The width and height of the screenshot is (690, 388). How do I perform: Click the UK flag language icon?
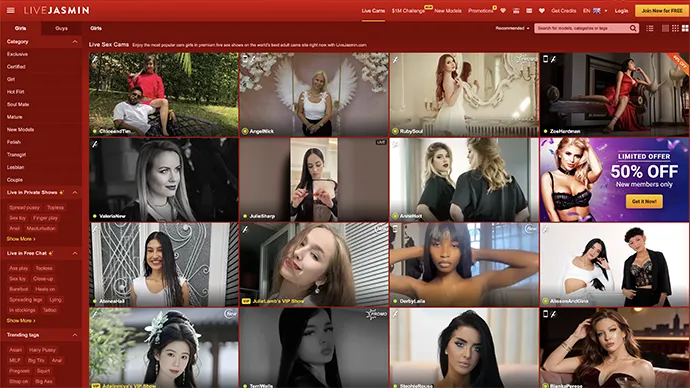[597, 11]
